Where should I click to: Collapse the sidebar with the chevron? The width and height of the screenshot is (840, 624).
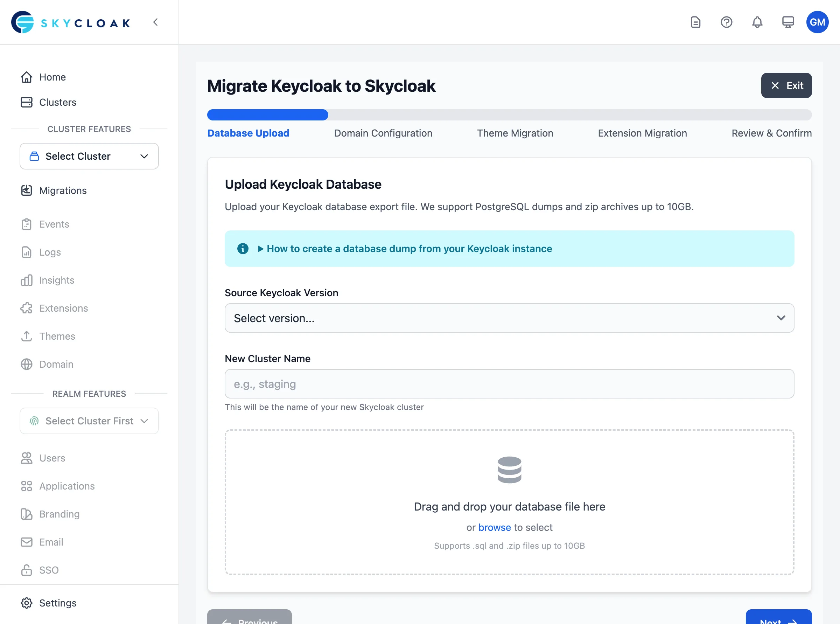point(155,22)
